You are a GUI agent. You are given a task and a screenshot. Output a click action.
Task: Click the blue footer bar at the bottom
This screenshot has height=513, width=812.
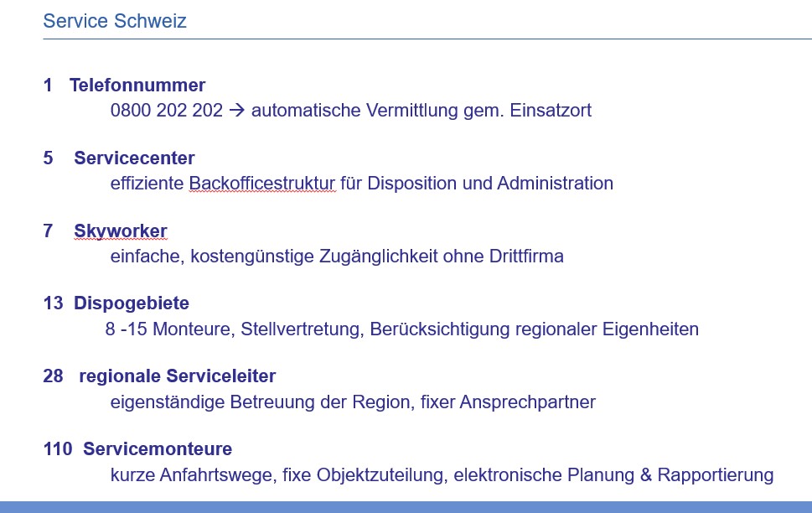[406, 506]
